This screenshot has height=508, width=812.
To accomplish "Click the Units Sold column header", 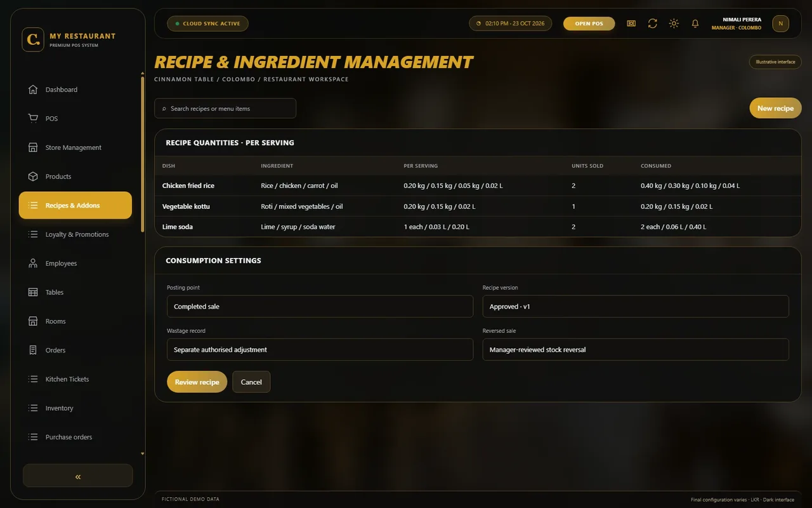I will click(587, 166).
